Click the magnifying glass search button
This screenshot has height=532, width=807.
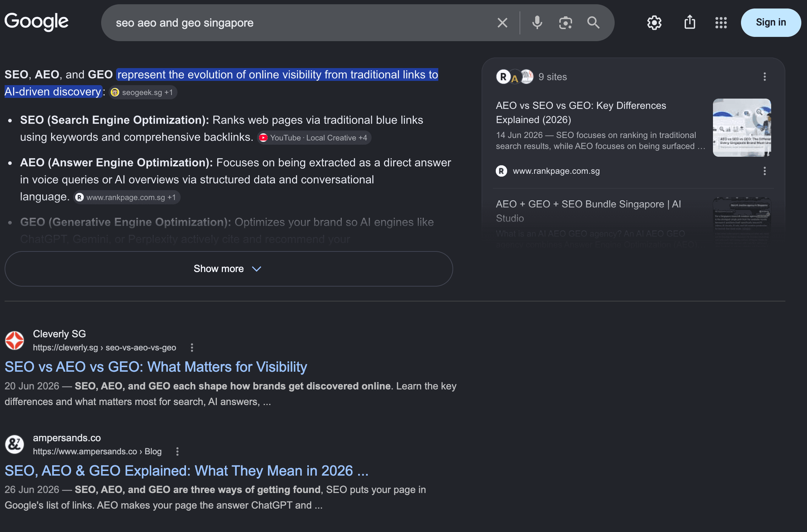click(x=593, y=23)
